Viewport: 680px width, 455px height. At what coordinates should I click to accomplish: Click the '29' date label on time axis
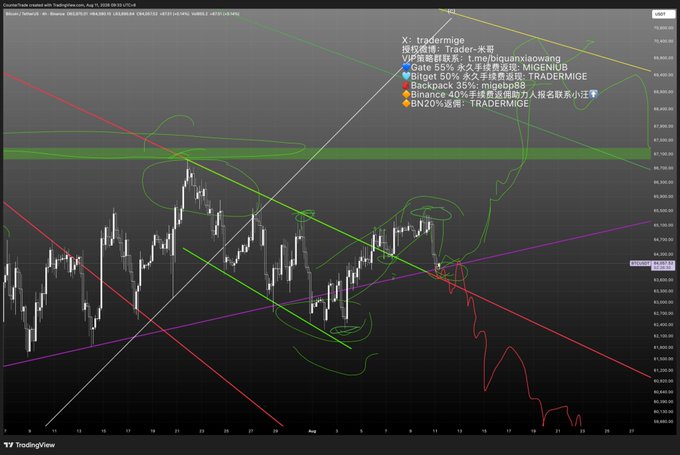click(275, 431)
